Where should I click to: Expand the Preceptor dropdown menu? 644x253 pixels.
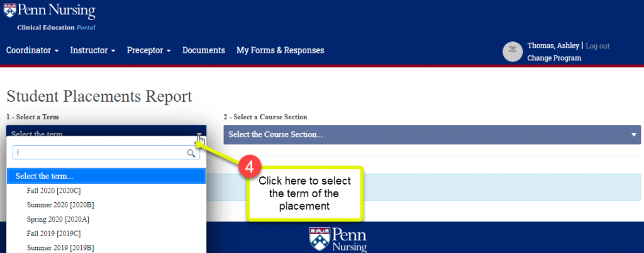(x=148, y=50)
